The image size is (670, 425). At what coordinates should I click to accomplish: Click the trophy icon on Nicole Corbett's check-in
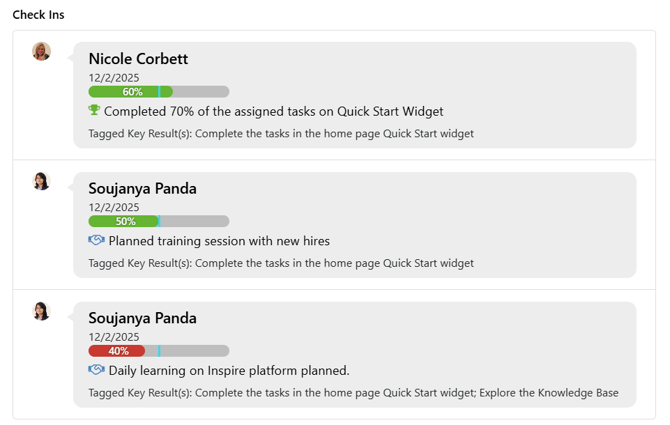tap(94, 111)
